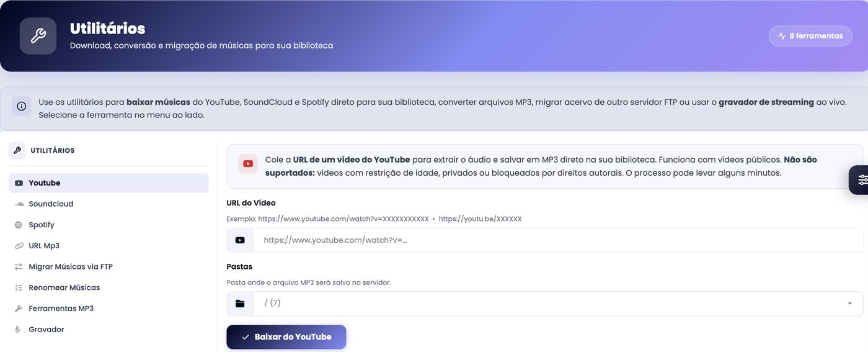Click the info circle icon in the notice

21,106
